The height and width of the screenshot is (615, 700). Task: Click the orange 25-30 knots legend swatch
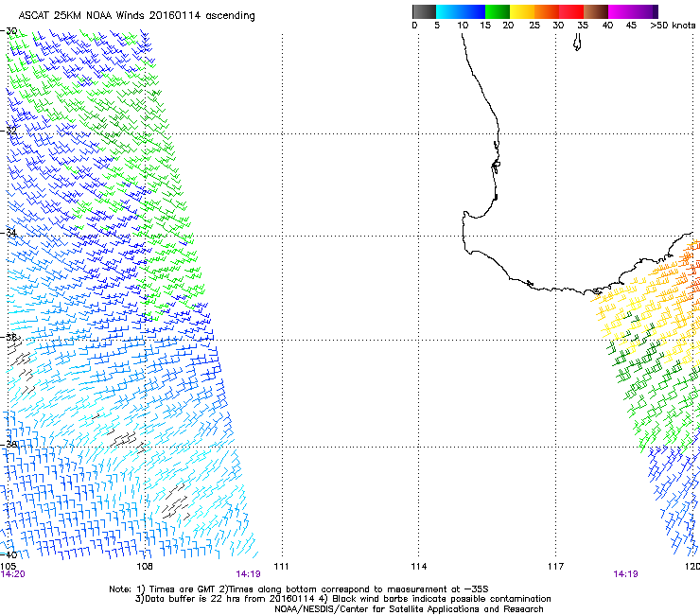[x=547, y=11]
